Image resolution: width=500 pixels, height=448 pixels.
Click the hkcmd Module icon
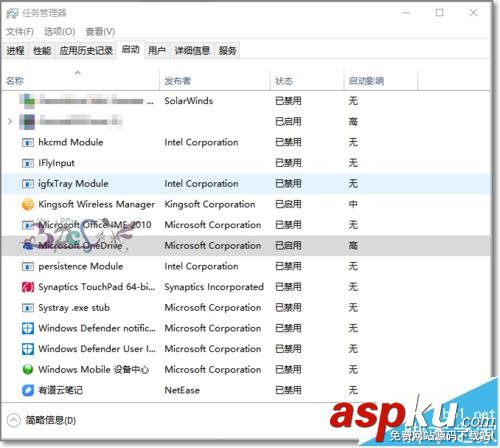tap(28, 143)
